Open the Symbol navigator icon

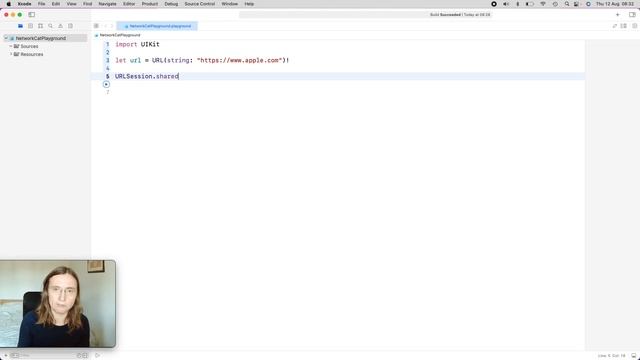[40, 26]
